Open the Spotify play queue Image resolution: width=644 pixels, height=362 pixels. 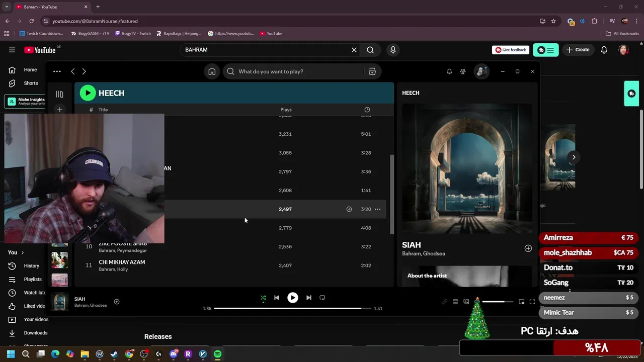pyautogui.click(x=455, y=302)
